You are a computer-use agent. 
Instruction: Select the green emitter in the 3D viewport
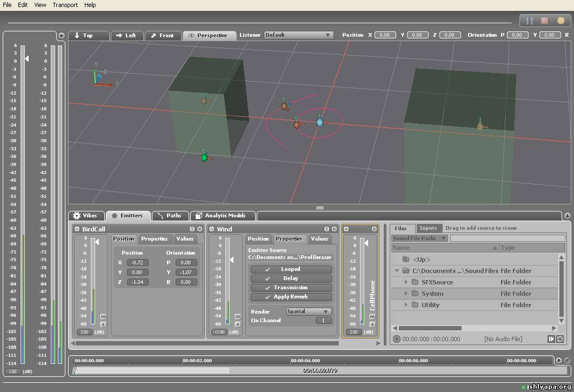(x=204, y=157)
